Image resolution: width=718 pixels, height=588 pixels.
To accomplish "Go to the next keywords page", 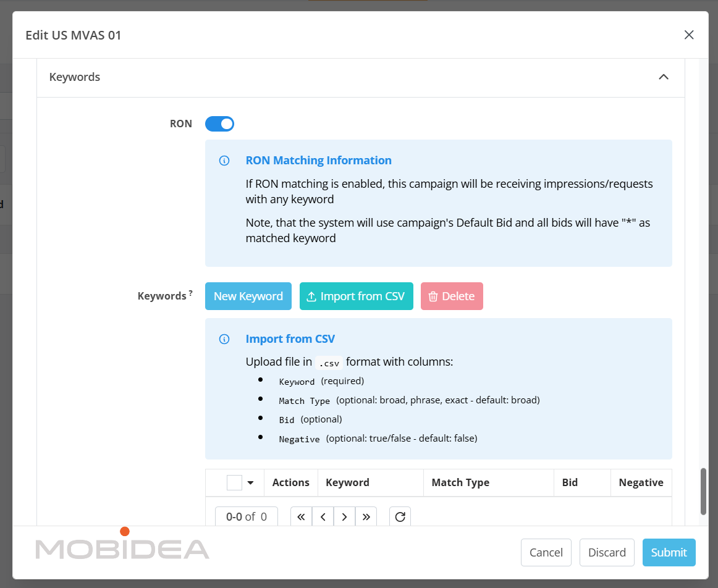I will tap(344, 517).
